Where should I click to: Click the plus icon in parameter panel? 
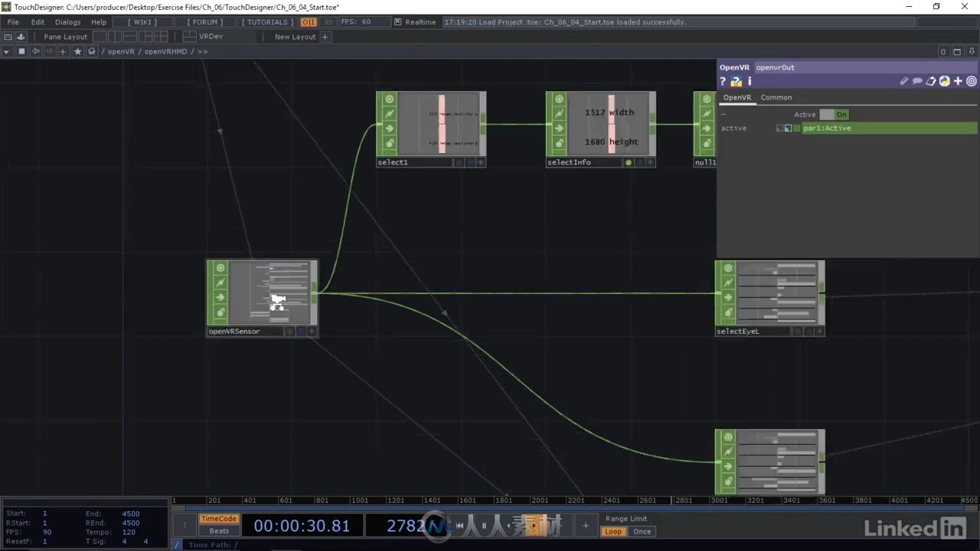tap(958, 81)
